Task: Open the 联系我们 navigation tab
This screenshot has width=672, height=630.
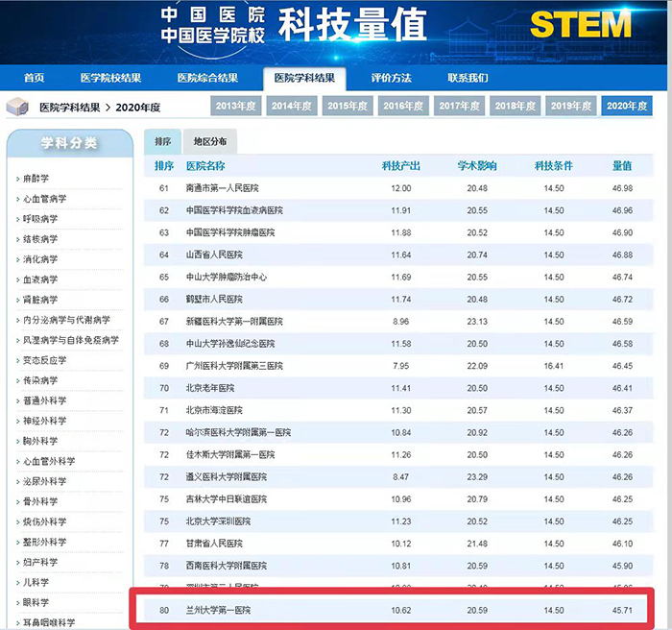Action: (x=468, y=78)
